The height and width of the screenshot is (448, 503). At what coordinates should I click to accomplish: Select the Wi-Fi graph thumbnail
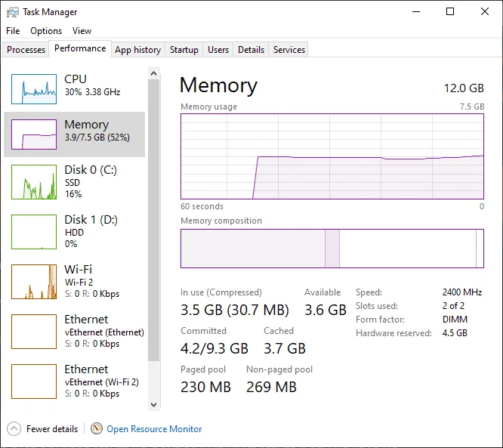[34, 282]
